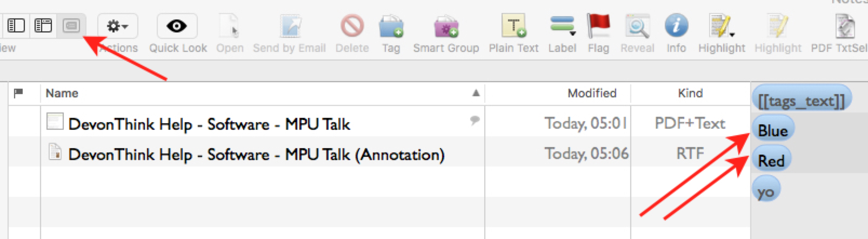The height and width of the screenshot is (239, 868).
Task: Click the Tag toolbar icon
Action: 391,26
